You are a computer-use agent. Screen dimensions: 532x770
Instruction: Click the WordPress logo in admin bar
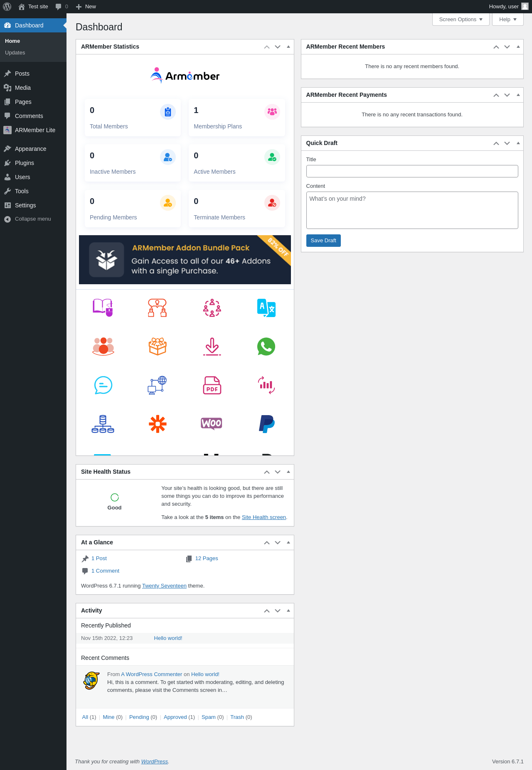[x=7, y=7]
